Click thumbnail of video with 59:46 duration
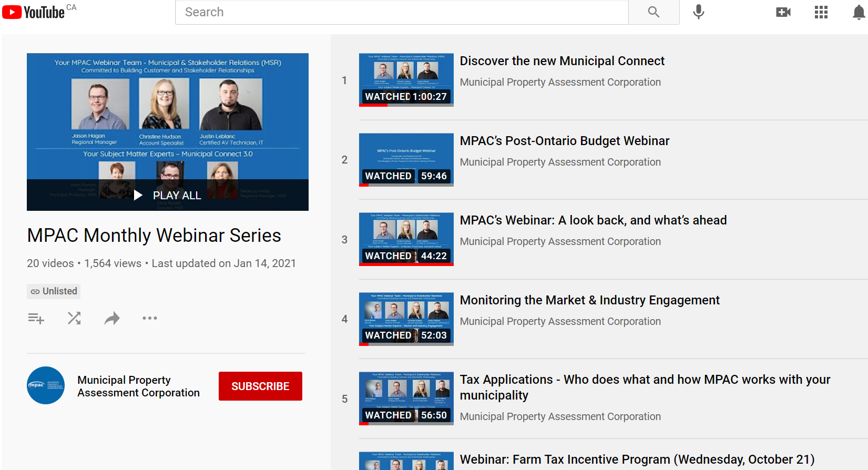The width and height of the screenshot is (868, 470). pyautogui.click(x=406, y=160)
